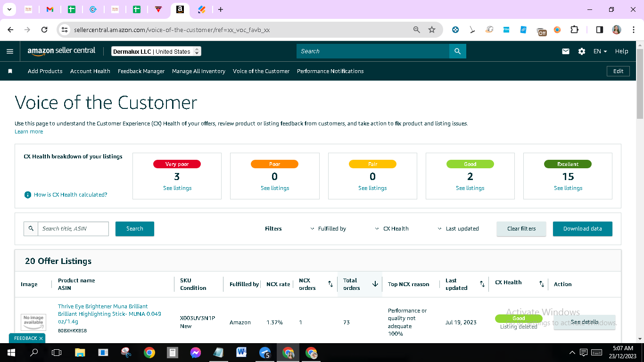
Task: Go to Account Health
Action: (90, 71)
